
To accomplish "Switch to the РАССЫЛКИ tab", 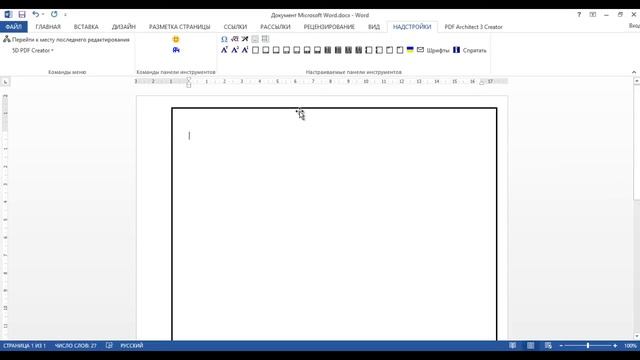I will [x=276, y=27].
